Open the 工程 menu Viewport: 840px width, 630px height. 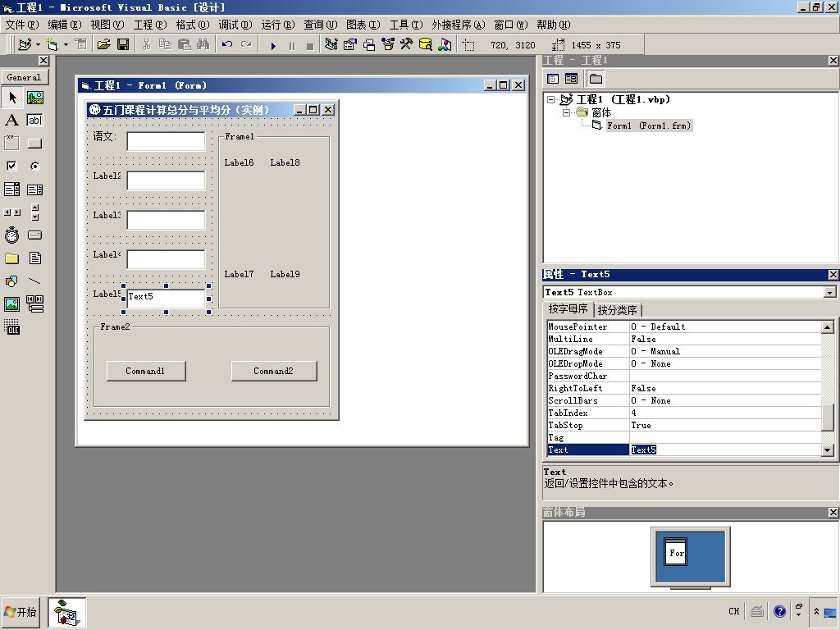click(x=150, y=25)
